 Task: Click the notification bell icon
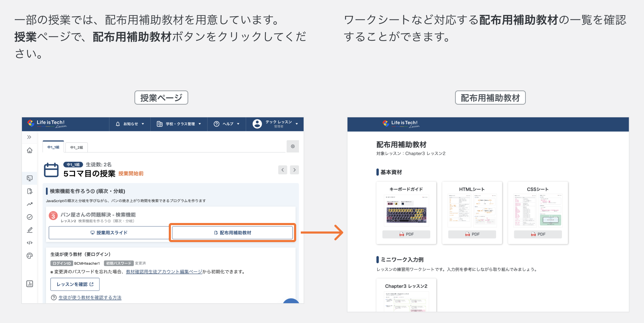(118, 124)
